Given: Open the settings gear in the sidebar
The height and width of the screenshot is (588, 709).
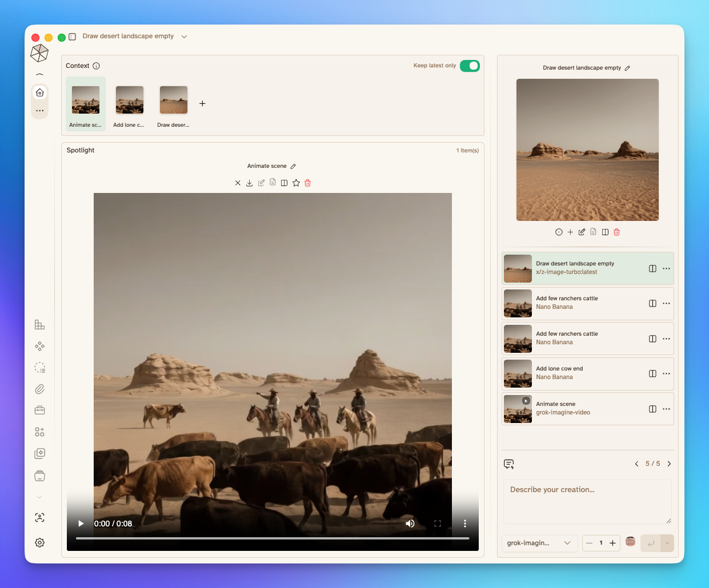Looking at the screenshot, I should coord(39,543).
